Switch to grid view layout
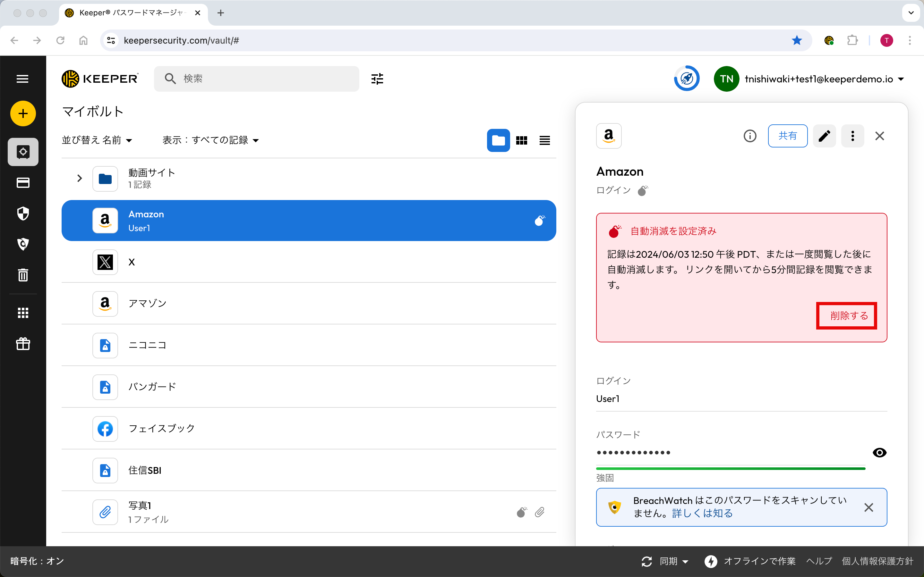 coord(522,140)
